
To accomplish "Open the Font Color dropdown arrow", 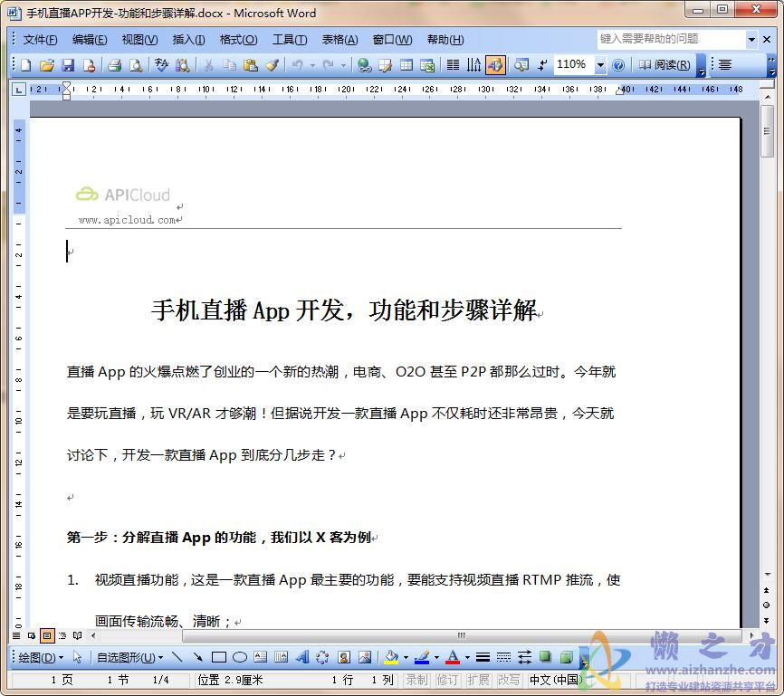I will [x=467, y=657].
